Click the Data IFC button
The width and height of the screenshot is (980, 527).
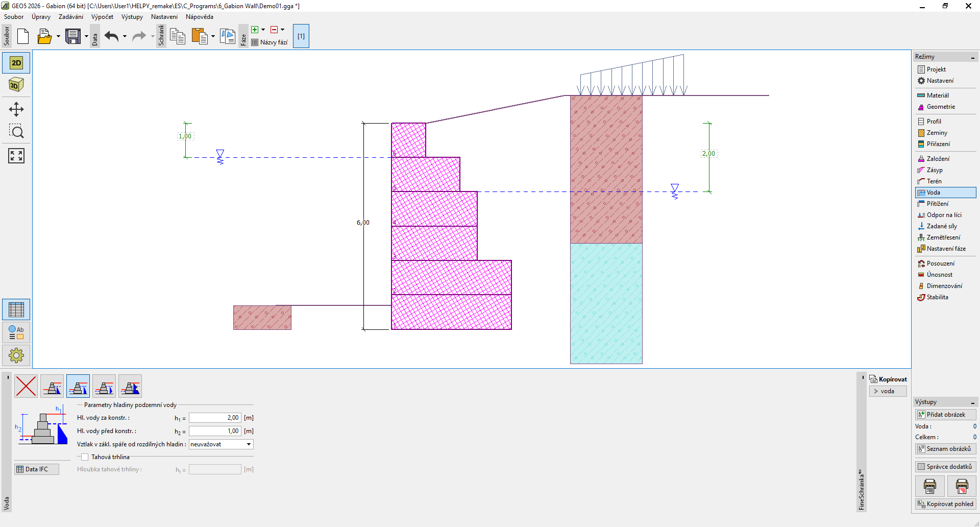pos(37,469)
